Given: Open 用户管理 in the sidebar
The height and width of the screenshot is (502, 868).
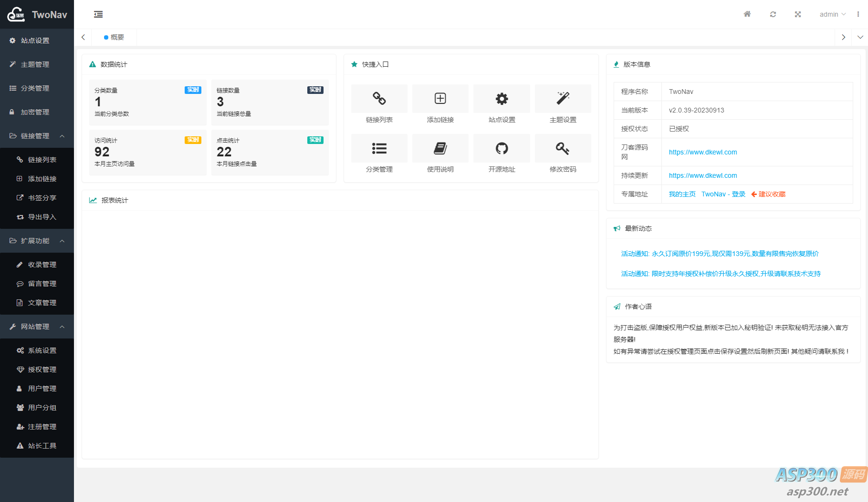Looking at the screenshot, I should (x=37, y=389).
